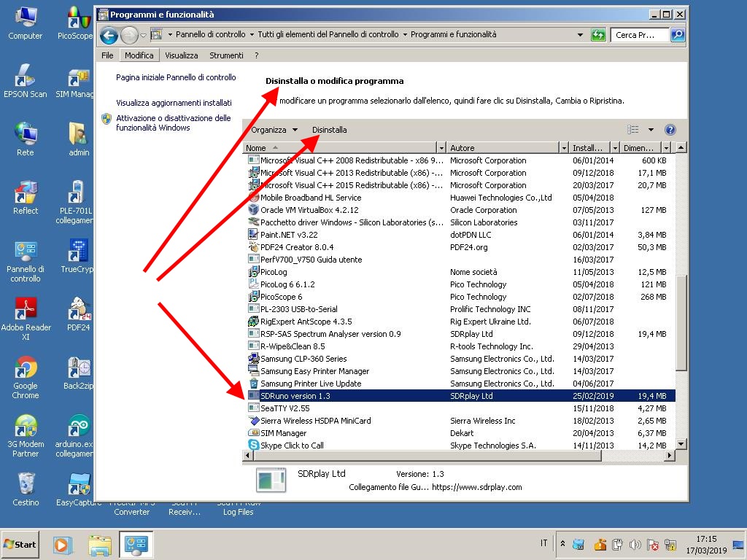Open the recent pages dropdown arrow

pyautogui.click(x=143, y=35)
